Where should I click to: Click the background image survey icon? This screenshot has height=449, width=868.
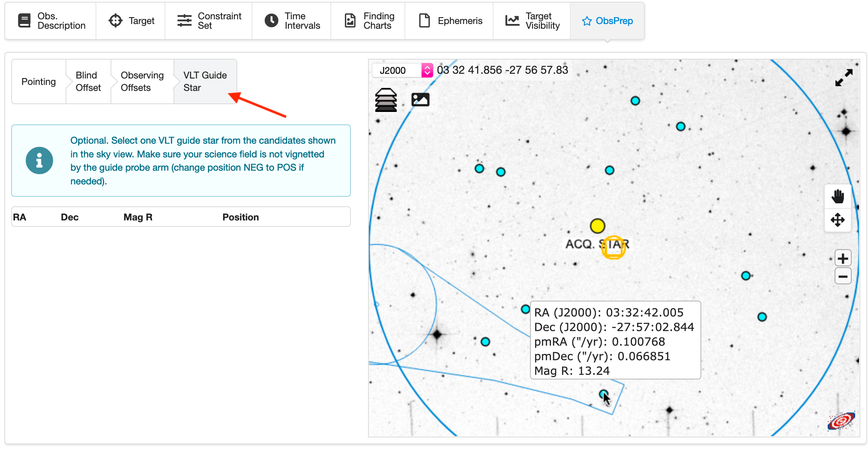[x=420, y=99]
